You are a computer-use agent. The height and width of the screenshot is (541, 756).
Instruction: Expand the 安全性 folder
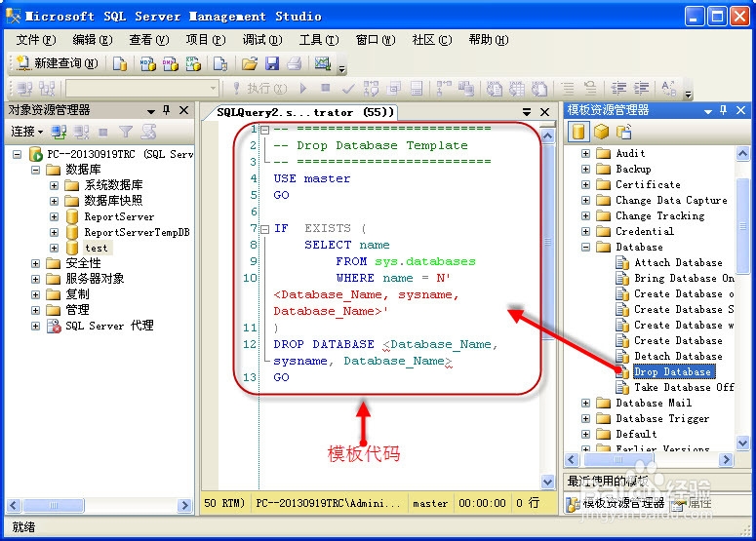[35, 263]
